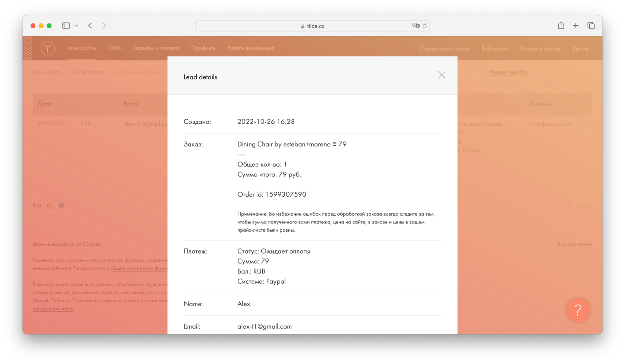Screen dimensions: 625x364
Task: Open the Мои сайты menu item
Action: [x=81, y=48]
